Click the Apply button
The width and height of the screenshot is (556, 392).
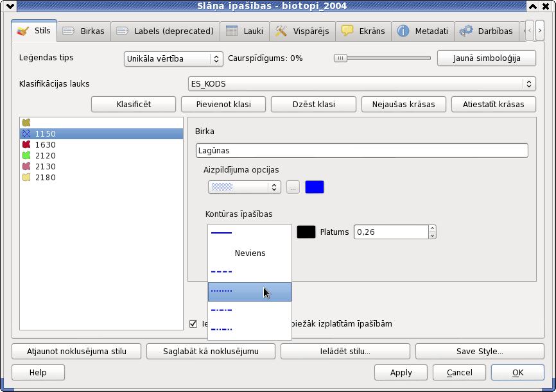click(x=401, y=373)
